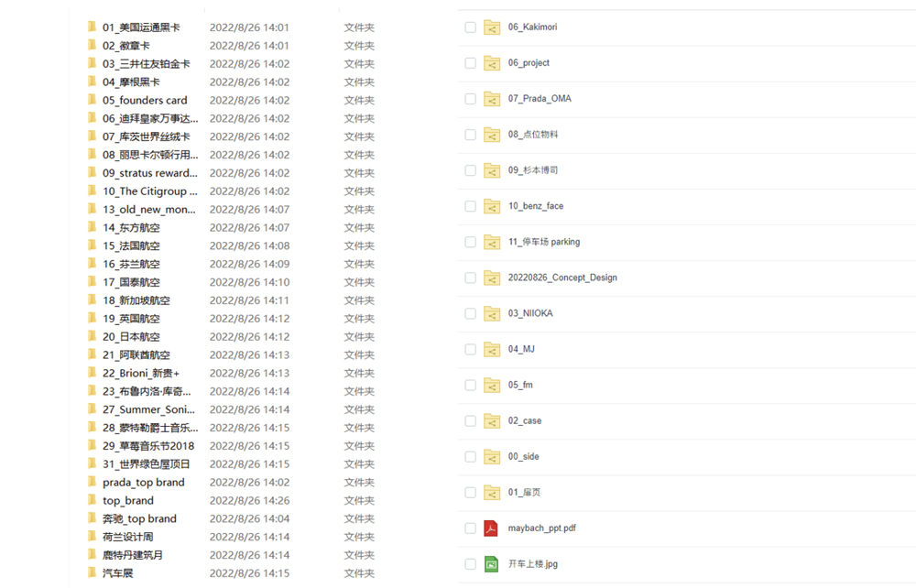Select the folder icon beside 05_founders card
916x588 pixels.
point(92,100)
